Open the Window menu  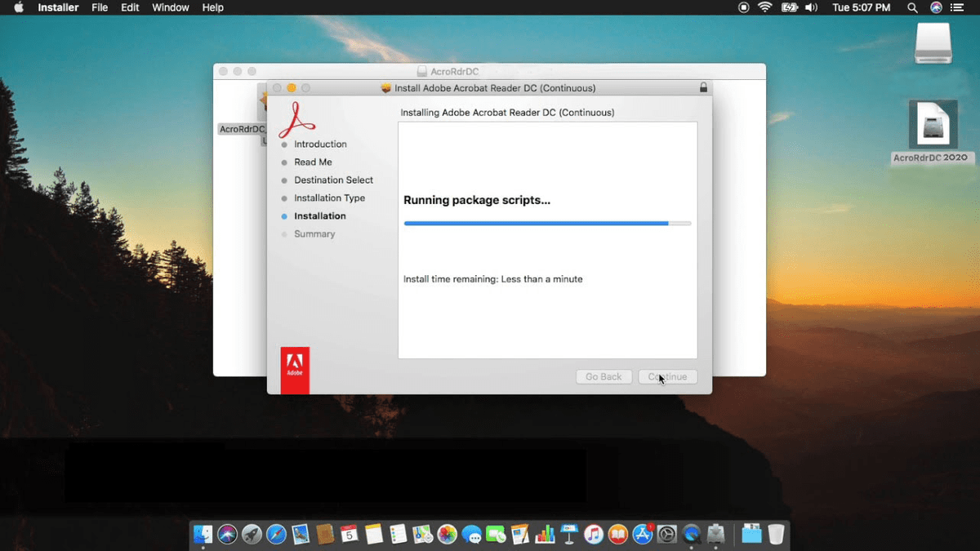tap(171, 7)
